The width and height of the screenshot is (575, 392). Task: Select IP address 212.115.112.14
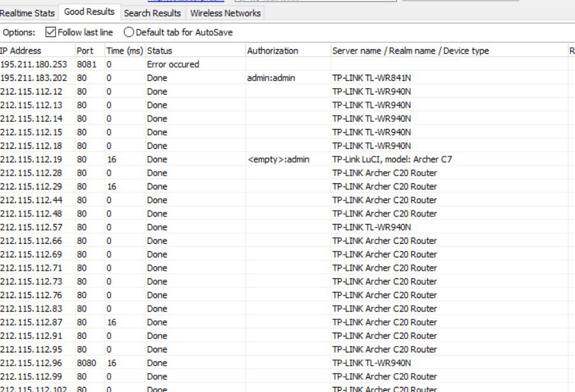tap(31, 119)
